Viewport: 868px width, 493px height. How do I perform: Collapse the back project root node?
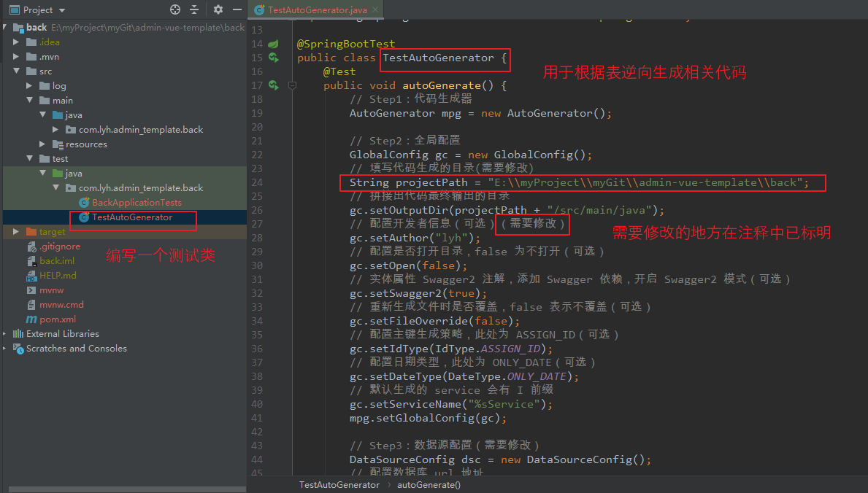click(6, 27)
